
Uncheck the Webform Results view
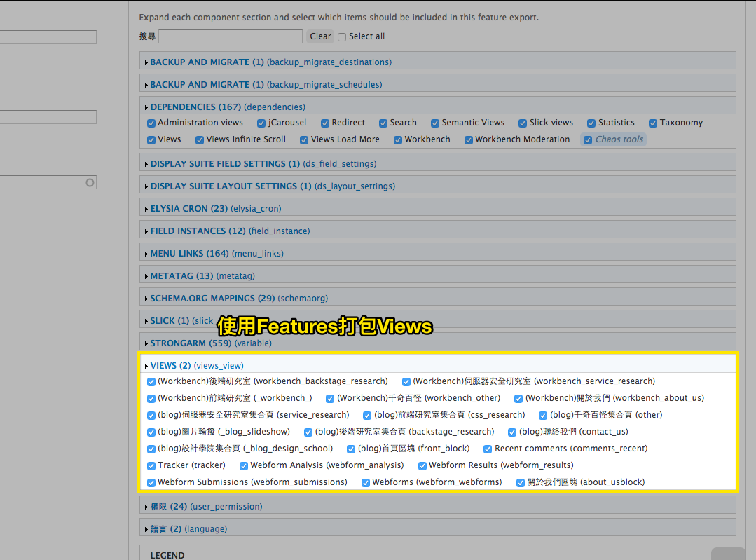click(x=422, y=466)
